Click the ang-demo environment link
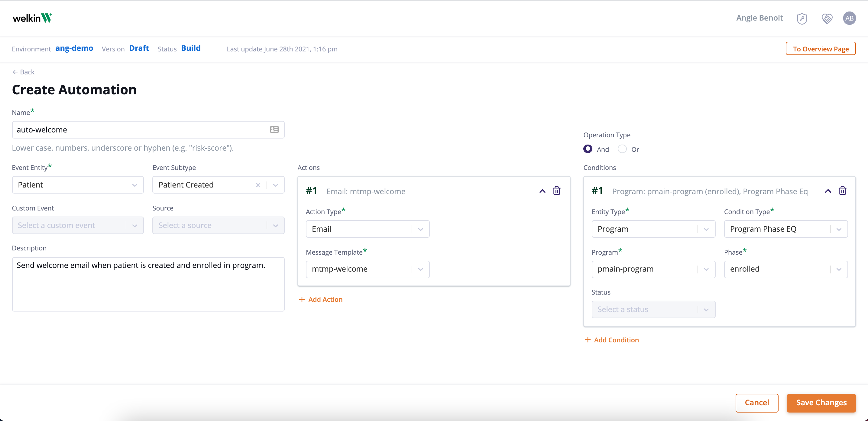Image resolution: width=868 pixels, height=421 pixels. [74, 48]
